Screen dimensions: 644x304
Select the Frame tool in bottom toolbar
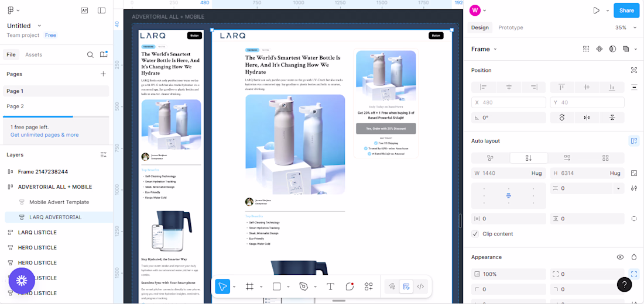(x=249, y=286)
